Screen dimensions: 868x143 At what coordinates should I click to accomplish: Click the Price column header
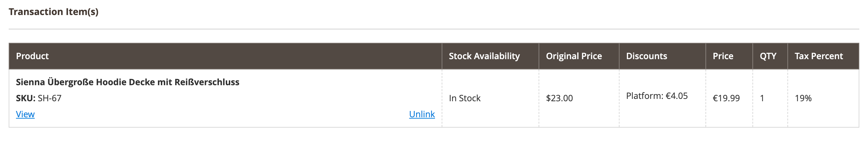point(723,56)
